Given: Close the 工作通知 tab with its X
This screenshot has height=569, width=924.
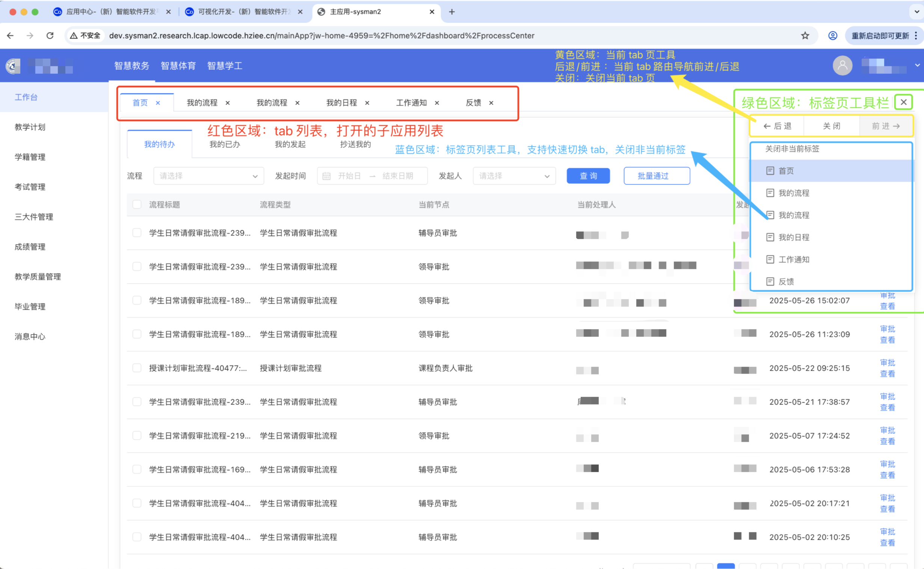Looking at the screenshot, I should 436,103.
